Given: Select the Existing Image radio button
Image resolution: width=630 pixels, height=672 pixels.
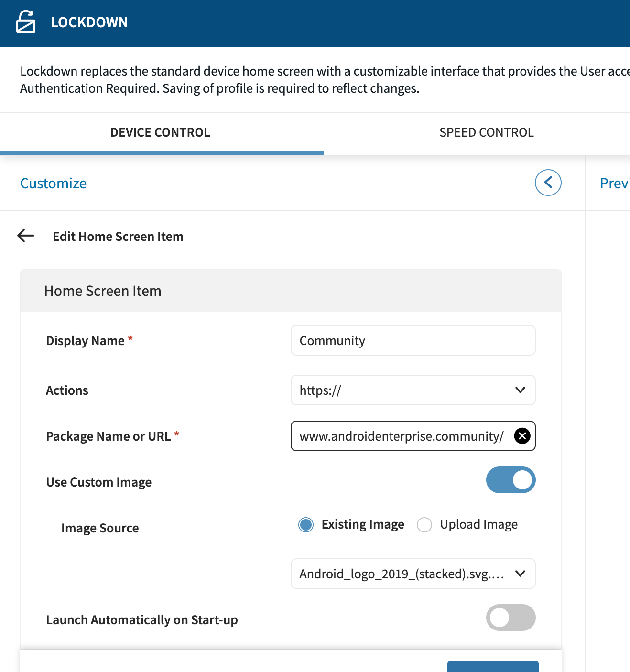Looking at the screenshot, I should coord(306,525).
